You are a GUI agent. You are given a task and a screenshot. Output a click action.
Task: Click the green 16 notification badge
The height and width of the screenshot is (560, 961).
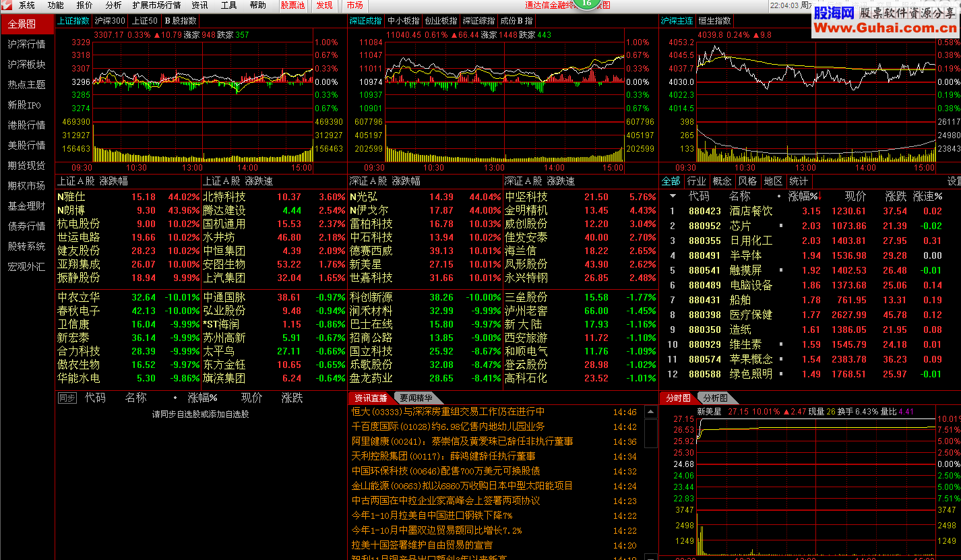coord(587,3)
